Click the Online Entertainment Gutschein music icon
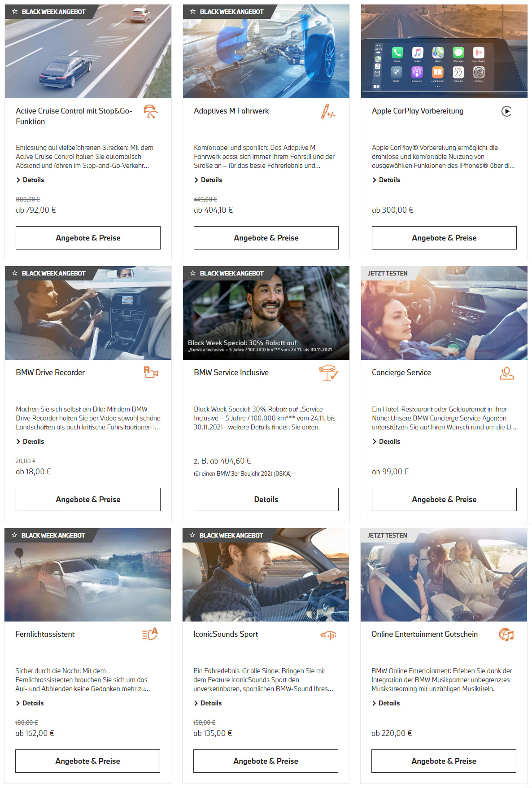This screenshot has width=532, height=788. coord(506,634)
